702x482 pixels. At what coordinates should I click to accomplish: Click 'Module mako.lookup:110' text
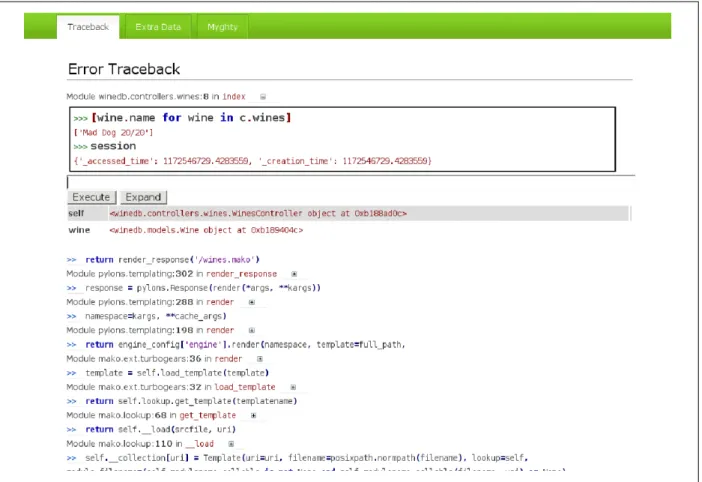tap(119, 444)
